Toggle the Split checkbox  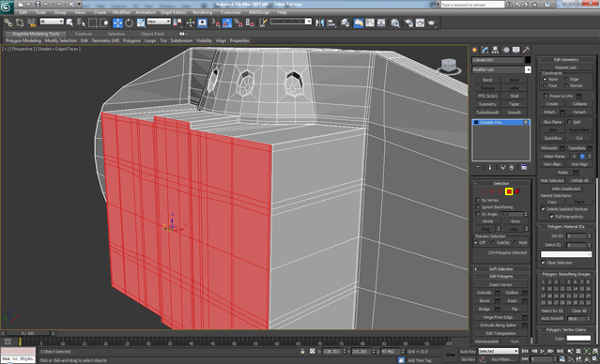[569, 122]
